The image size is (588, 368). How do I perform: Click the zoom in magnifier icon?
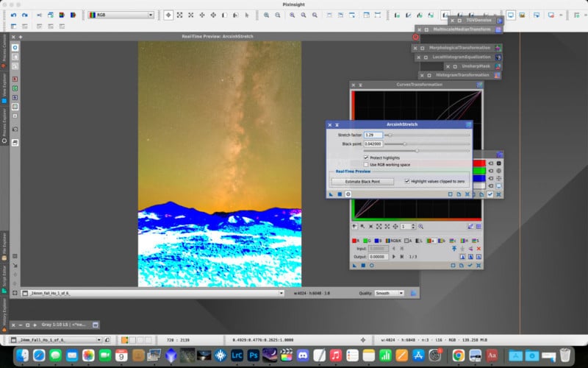[267, 15]
